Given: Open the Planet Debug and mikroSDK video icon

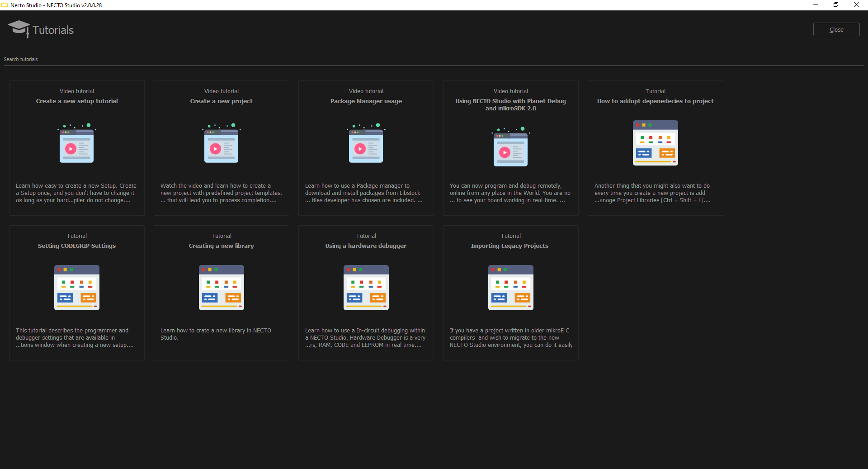Looking at the screenshot, I should [x=510, y=147].
